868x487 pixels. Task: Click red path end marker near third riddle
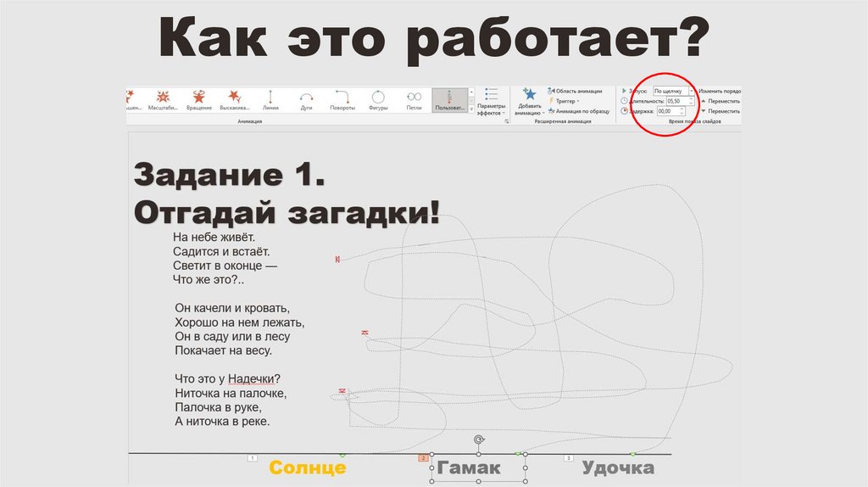(x=342, y=391)
